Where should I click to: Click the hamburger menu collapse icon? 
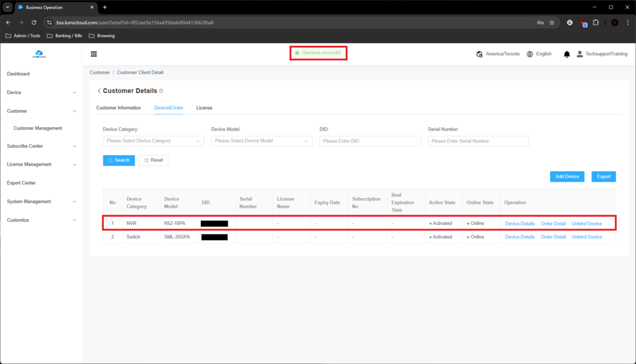(x=94, y=55)
